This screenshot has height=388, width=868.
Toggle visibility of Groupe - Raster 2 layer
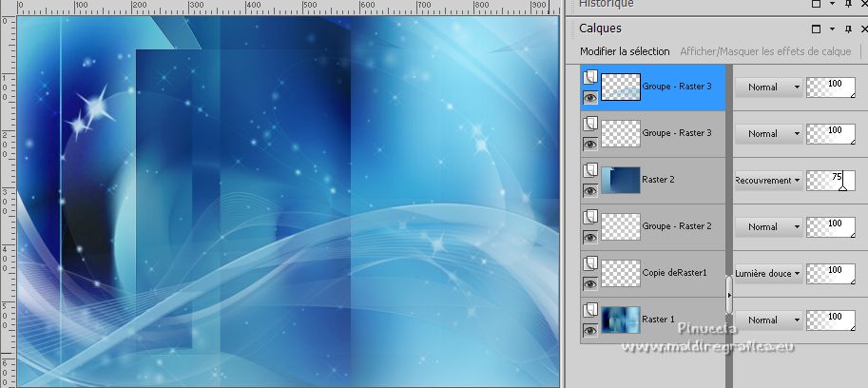point(590,237)
